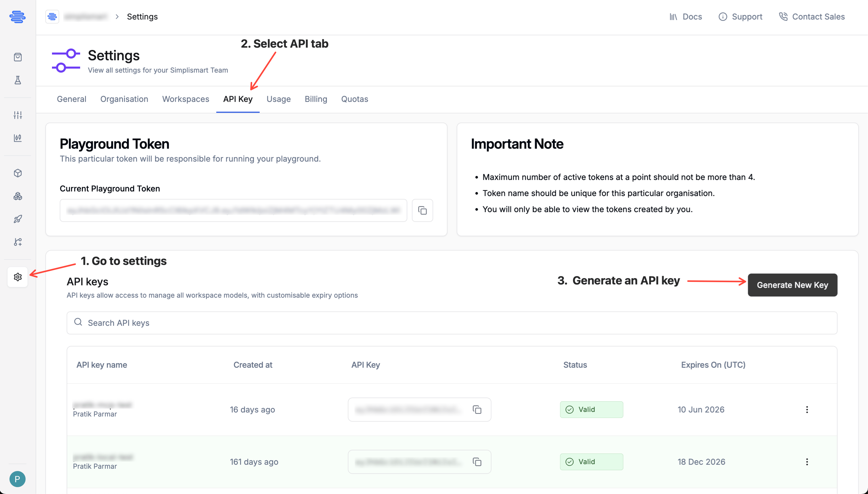Open the settings gear icon in sidebar
This screenshot has height=494, width=868.
[18, 277]
